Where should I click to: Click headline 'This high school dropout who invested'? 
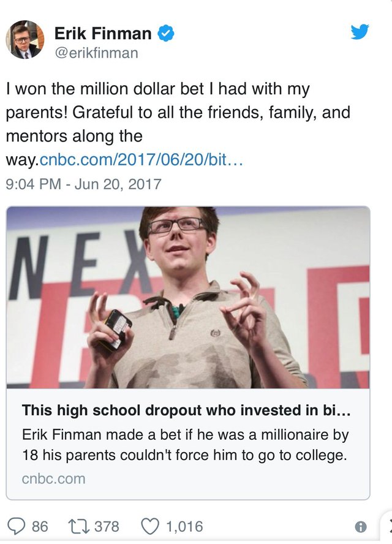tap(186, 410)
